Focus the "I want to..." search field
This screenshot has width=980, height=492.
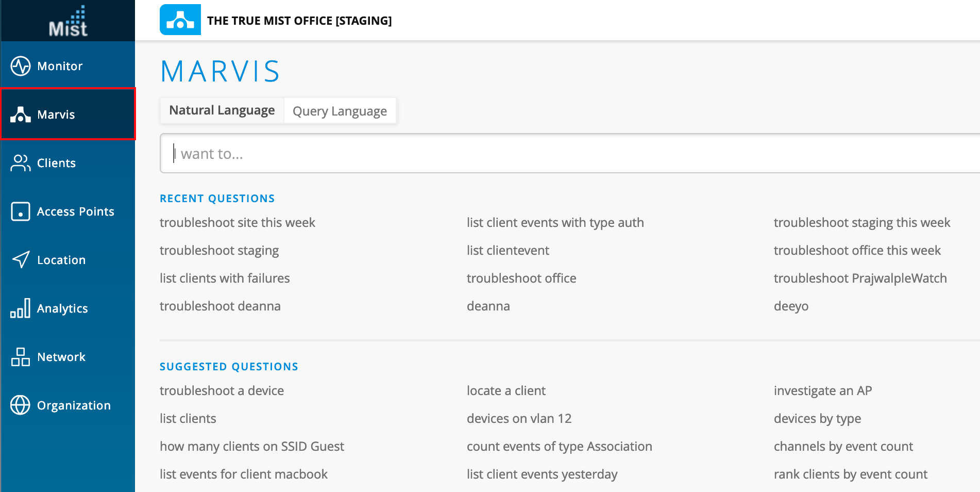[x=567, y=154]
